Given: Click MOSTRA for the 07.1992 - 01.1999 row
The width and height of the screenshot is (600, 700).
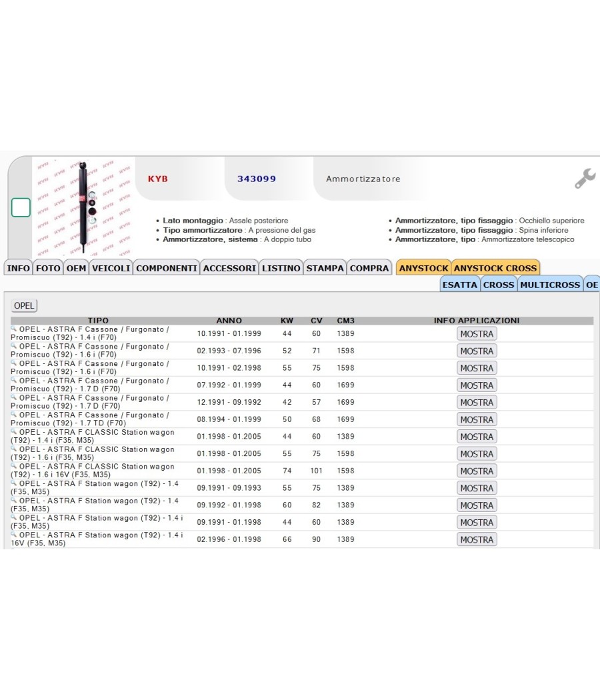Looking at the screenshot, I should click(477, 385).
